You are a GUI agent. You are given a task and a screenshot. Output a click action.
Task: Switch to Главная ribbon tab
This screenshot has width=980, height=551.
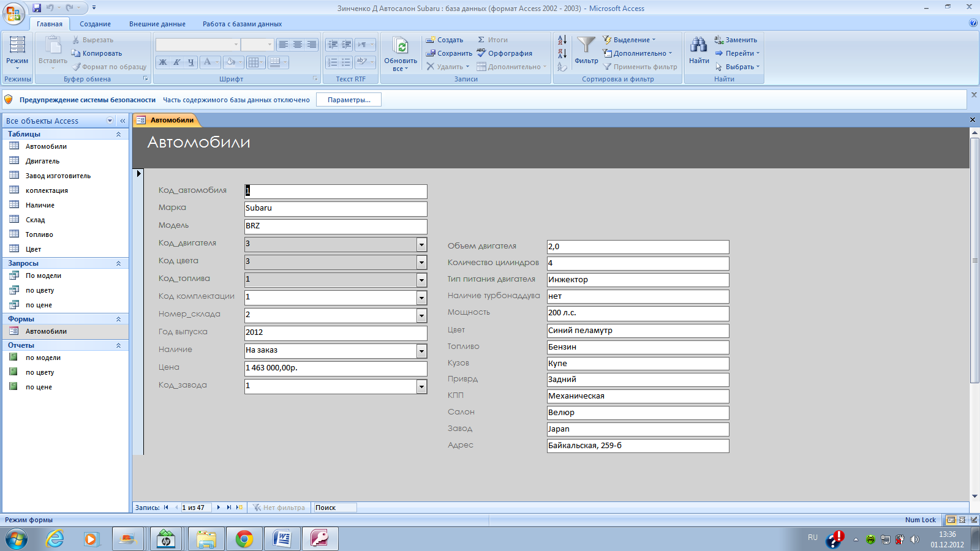point(50,24)
